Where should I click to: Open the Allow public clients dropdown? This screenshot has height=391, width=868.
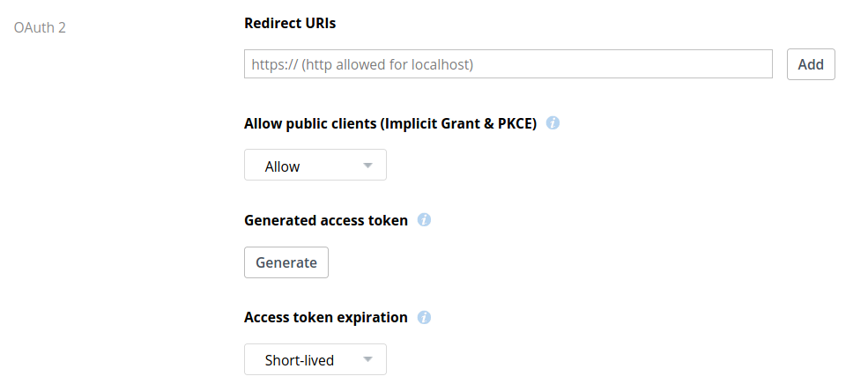coord(315,165)
